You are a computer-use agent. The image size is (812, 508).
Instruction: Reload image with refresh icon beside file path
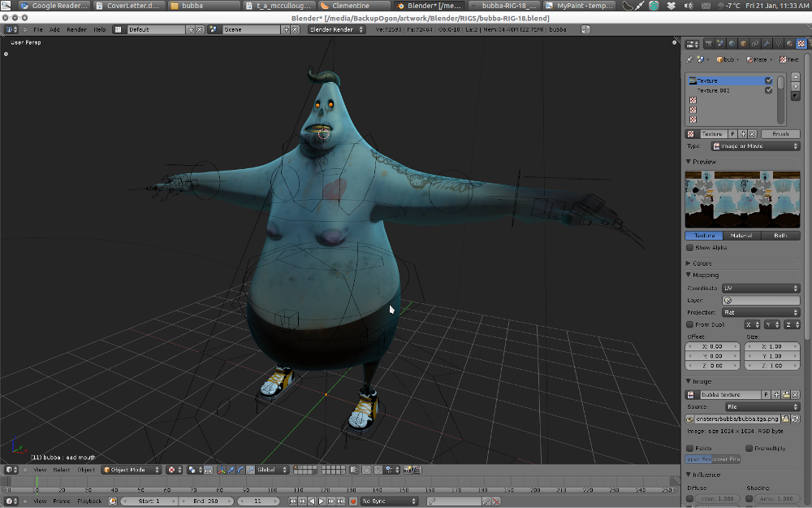[x=796, y=419]
